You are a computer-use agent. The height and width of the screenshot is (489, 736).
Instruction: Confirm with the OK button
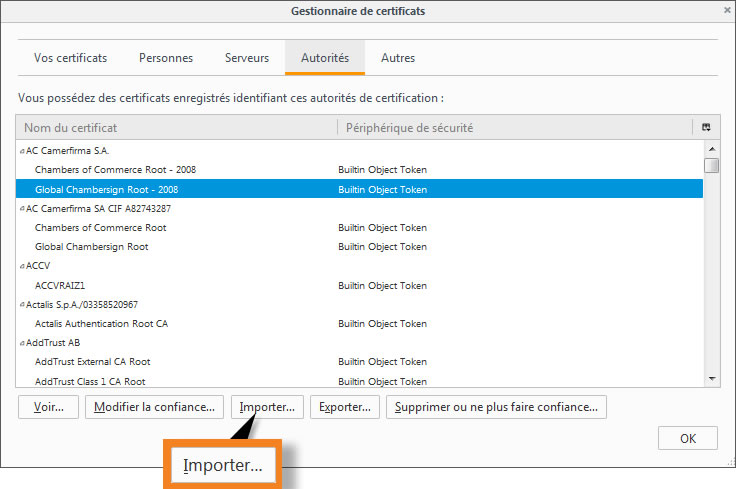point(687,438)
